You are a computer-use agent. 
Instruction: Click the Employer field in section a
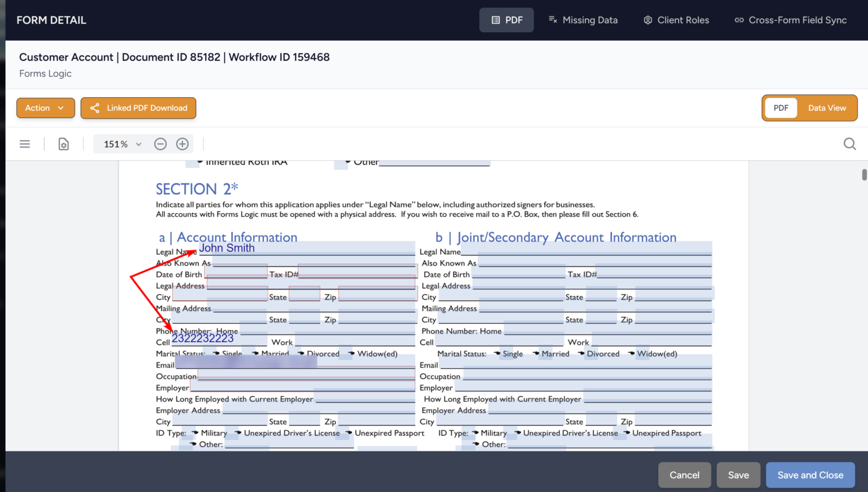click(x=303, y=385)
